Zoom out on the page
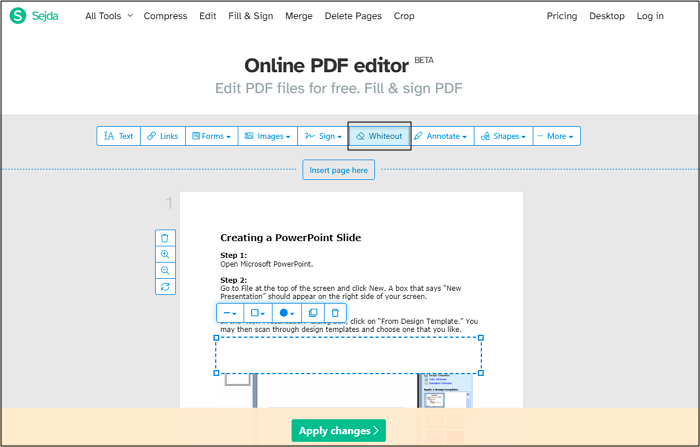This screenshot has width=700, height=447. click(165, 270)
